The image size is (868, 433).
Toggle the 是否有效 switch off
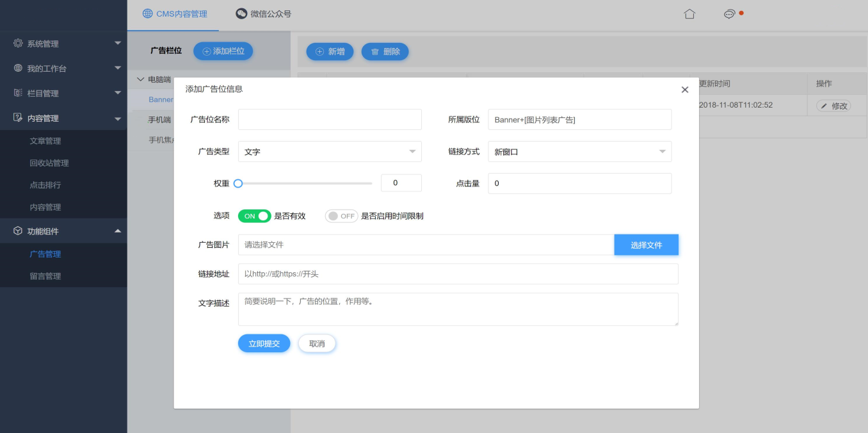click(254, 216)
